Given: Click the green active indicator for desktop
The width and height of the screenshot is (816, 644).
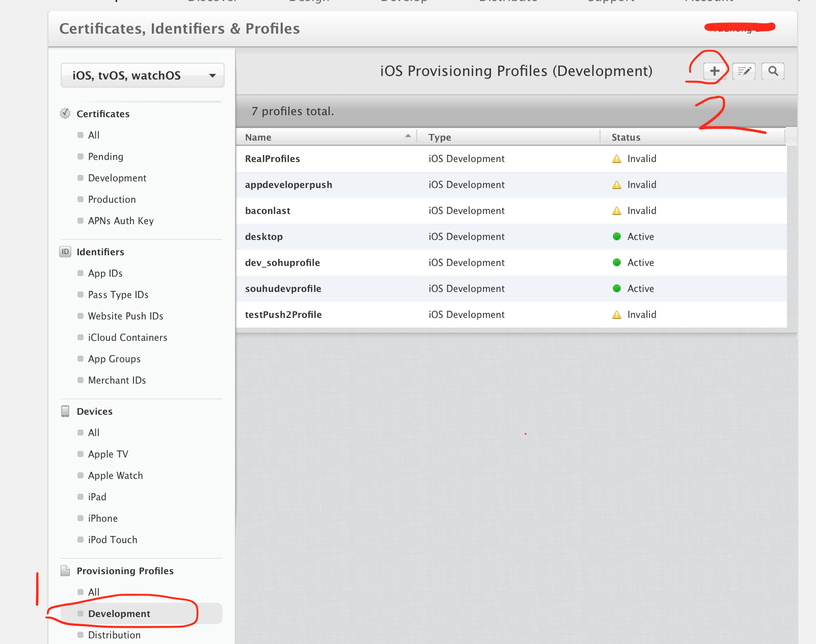Looking at the screenshot, I should [x=616, y=236].
